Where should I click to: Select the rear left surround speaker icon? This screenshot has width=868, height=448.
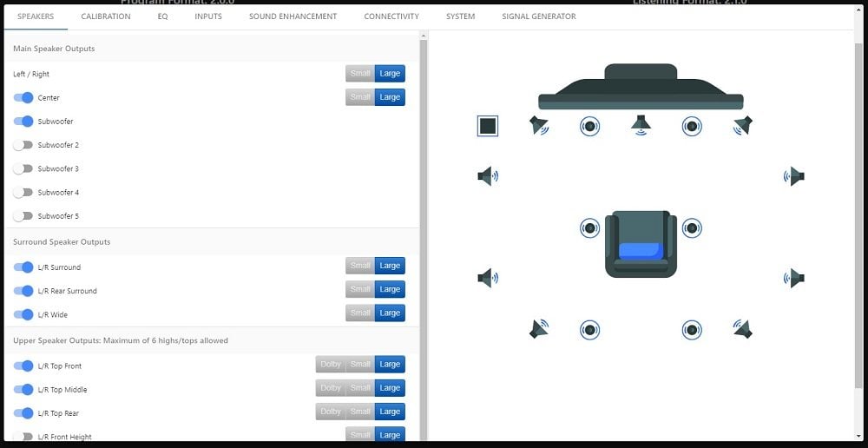coord(540,329)
